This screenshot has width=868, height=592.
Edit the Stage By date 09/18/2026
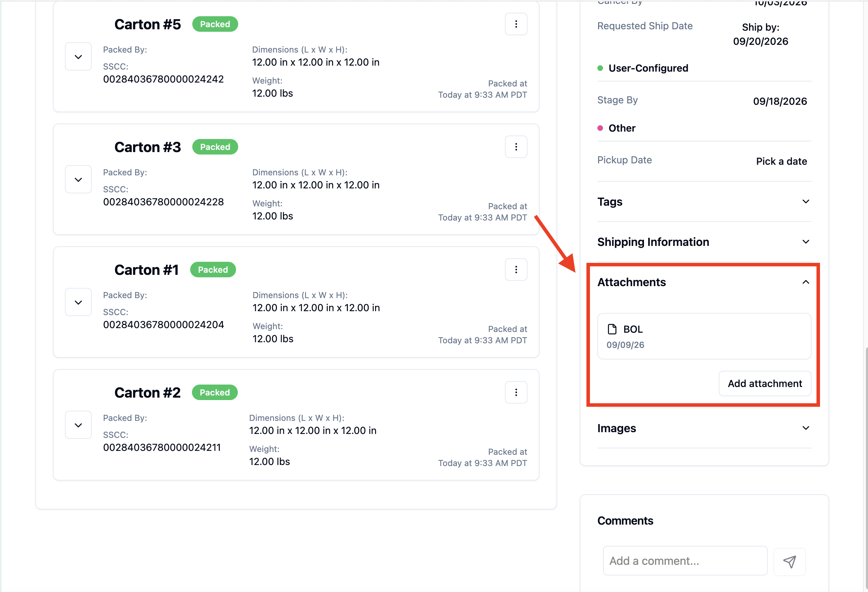coord(780,101)
